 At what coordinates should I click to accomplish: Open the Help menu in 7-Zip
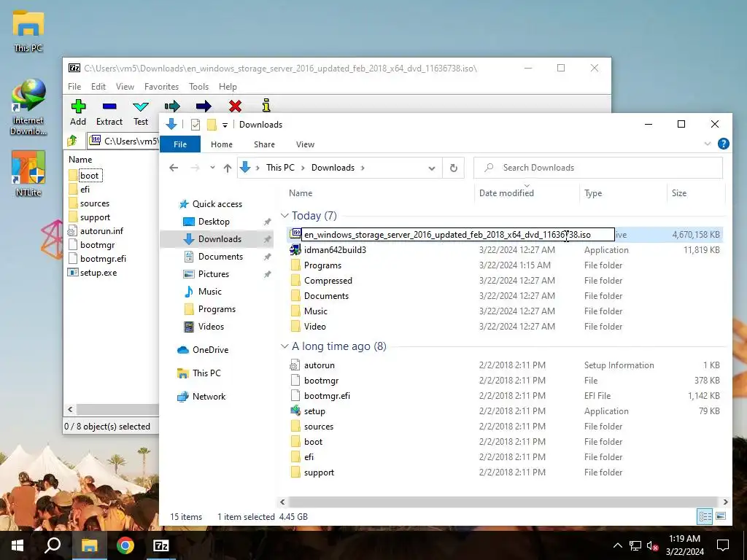click(x=228, y=87)
